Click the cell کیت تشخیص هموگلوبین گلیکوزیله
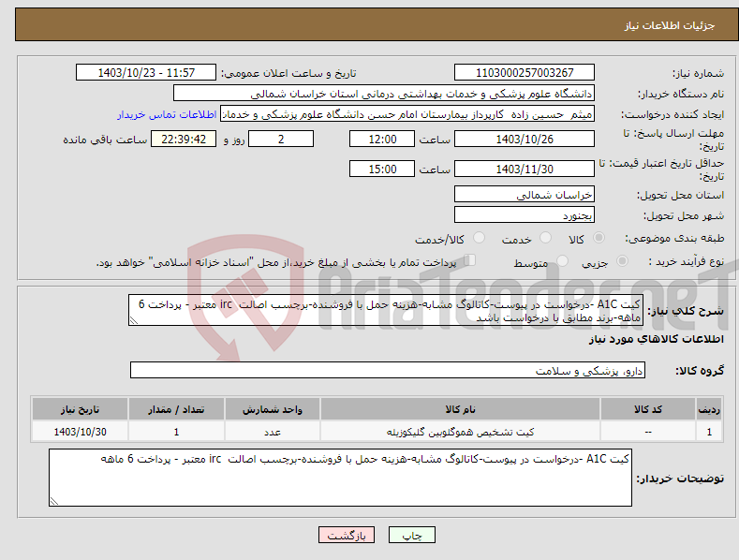The height and width of the screenshot is (560, 739). [x=460, y=432]
